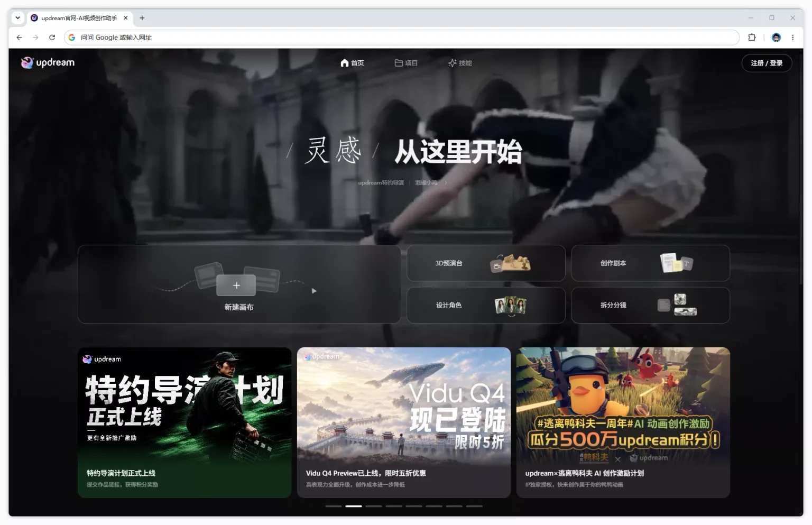This screenshot has height=525, width=812.
Task: Switch to the 技能 skills tab
Action: [x=460, y=63]
